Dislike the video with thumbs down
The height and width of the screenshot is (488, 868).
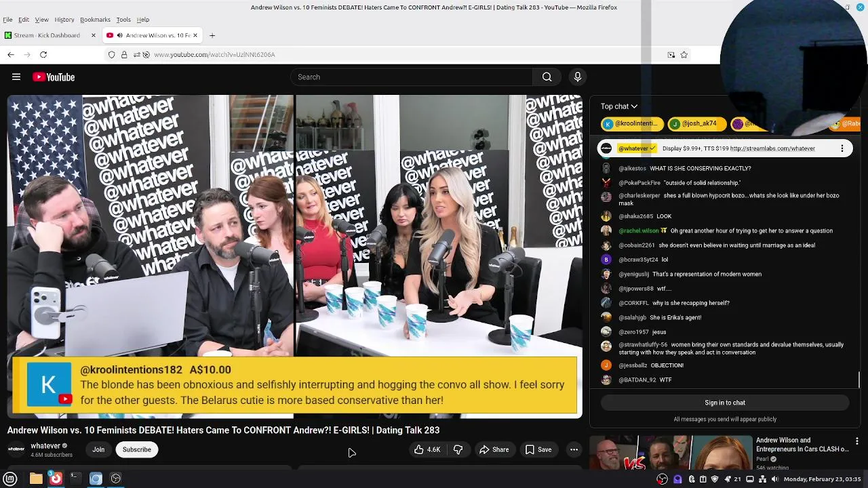click(x=458, y=449)
